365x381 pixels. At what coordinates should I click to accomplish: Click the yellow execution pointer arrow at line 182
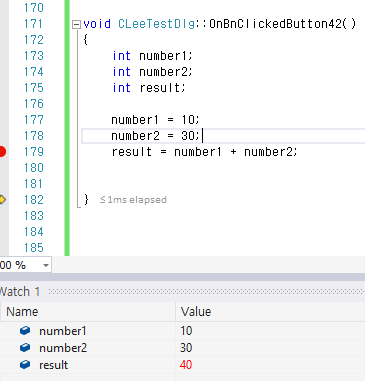2,200
